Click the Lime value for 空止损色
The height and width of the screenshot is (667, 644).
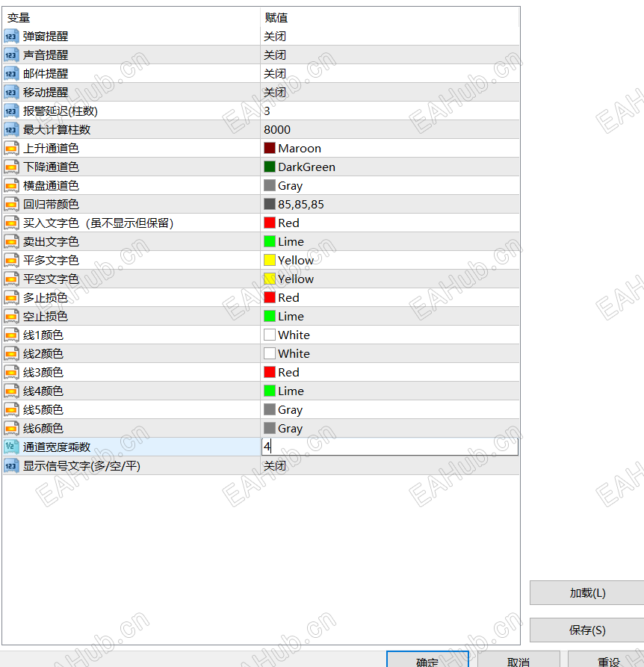(291, 317)
